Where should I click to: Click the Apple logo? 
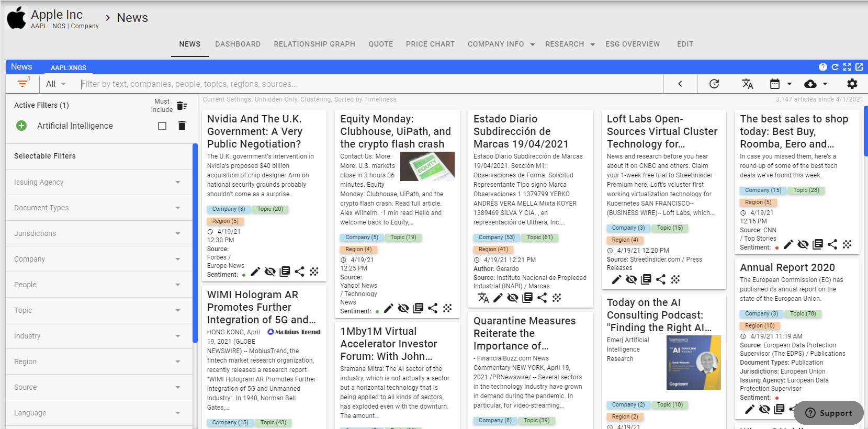(16, 18)
